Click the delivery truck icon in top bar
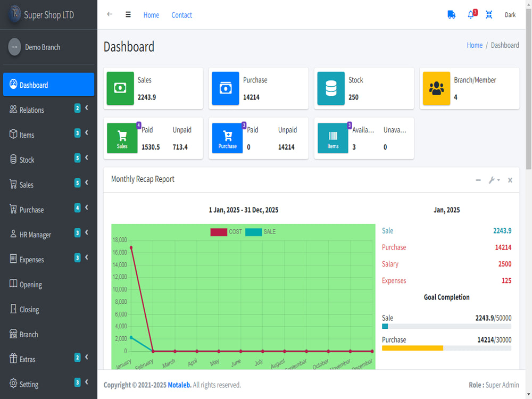The image size is (532, 399). tap(451, 14)
